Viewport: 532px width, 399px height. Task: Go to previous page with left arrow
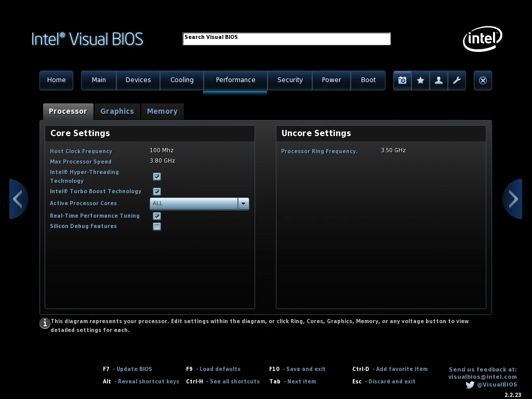pos(18,199)
